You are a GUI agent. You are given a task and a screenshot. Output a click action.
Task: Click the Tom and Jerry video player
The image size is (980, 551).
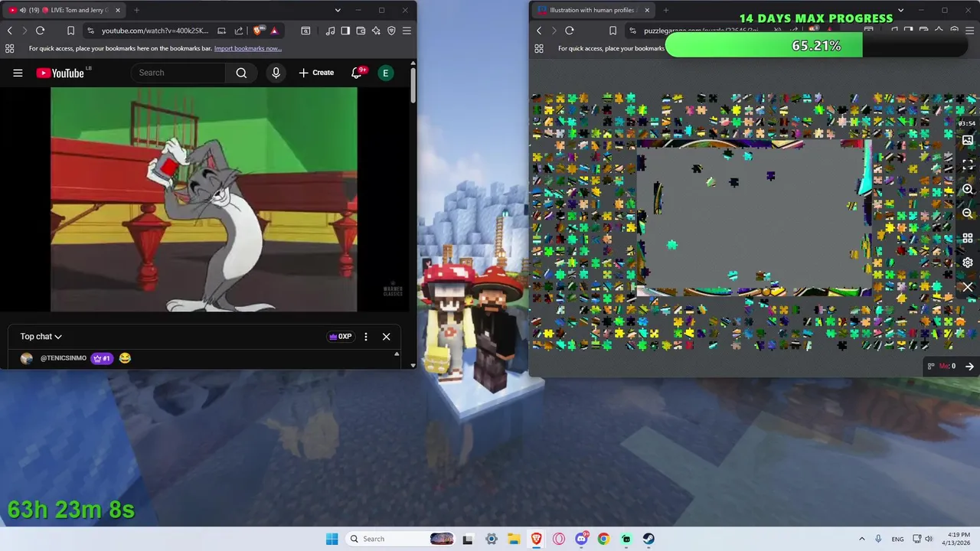pyautogui.click(x=204, y=199)
